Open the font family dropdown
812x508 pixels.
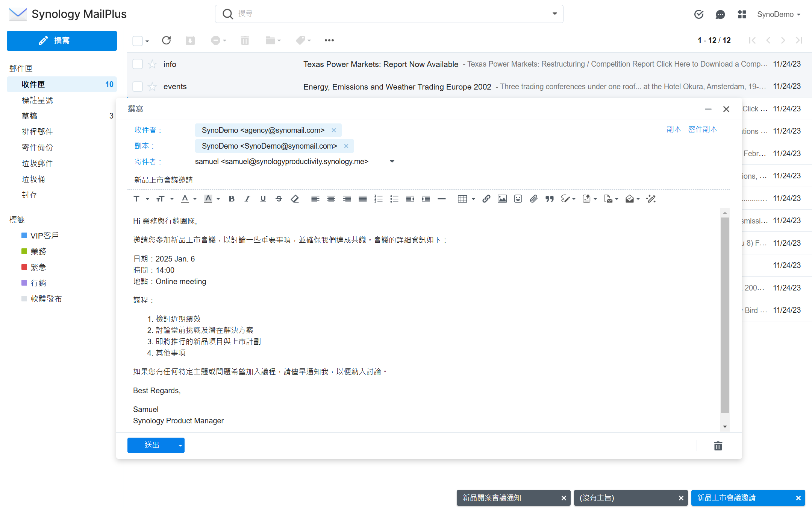click(141, 199)
